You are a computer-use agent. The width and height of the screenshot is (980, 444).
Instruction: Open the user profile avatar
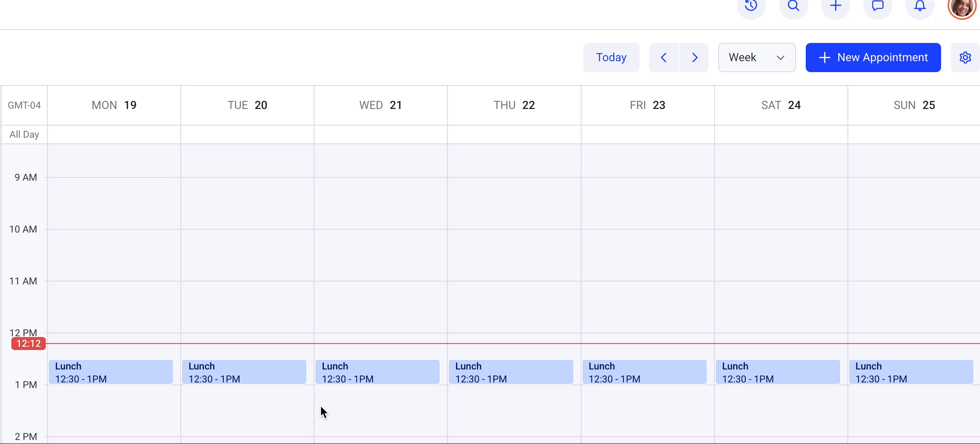point(963,9)
